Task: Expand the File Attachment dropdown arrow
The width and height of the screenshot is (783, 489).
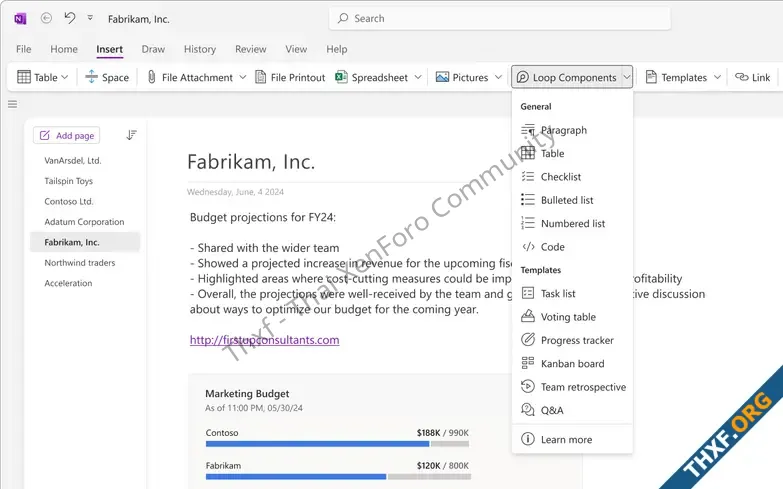Action: (x=243, y=77)
